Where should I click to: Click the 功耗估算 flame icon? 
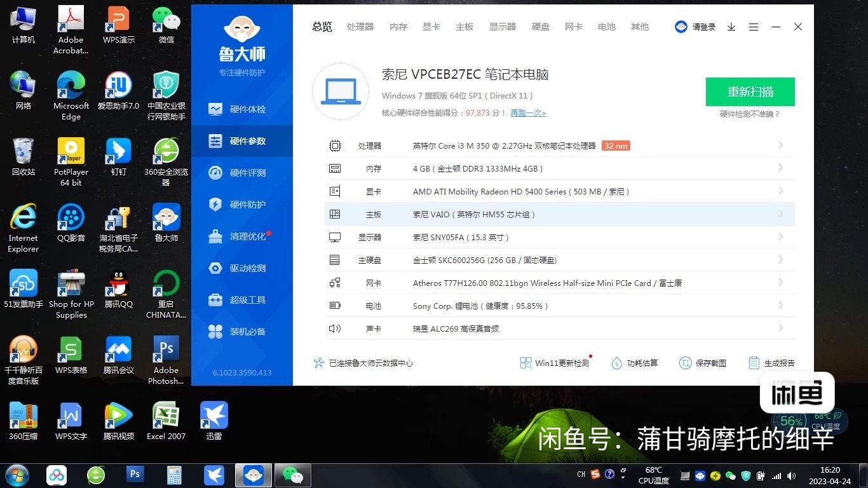616,363
